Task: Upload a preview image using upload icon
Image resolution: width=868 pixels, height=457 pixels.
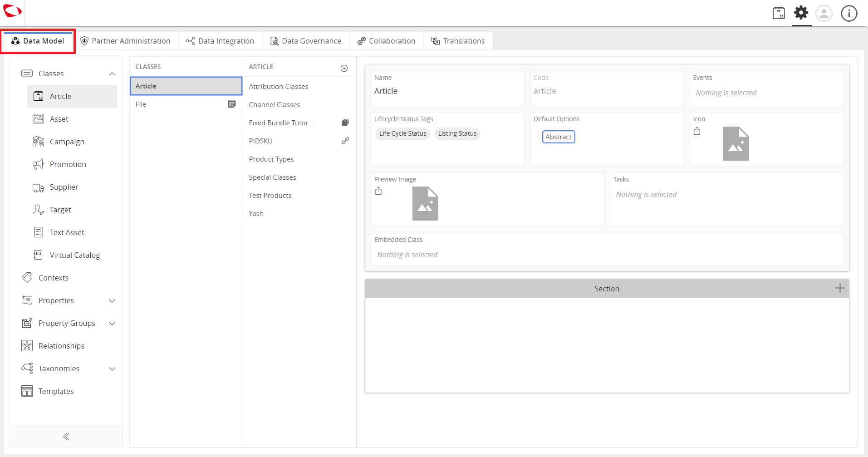Action: click(x=378, y=191)
